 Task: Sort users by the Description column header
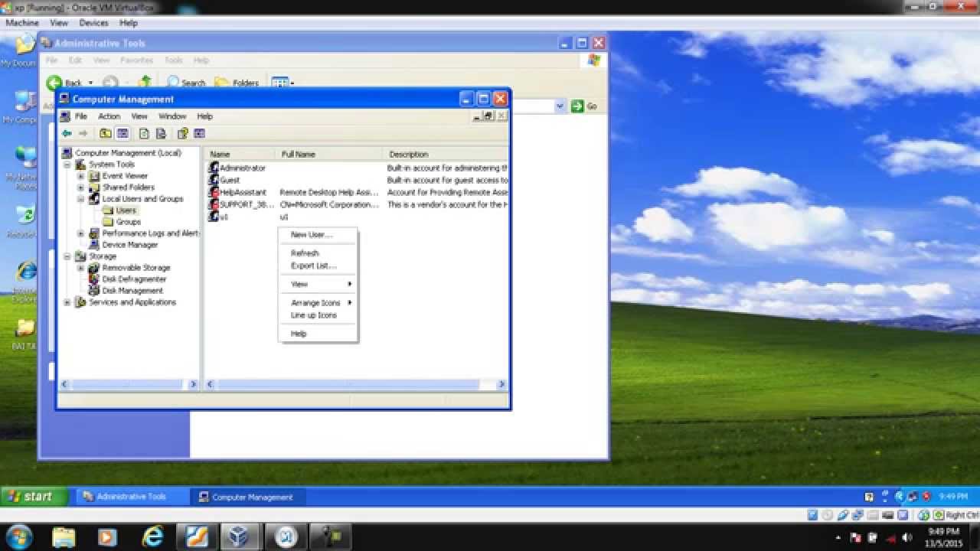tap(446, 154)
